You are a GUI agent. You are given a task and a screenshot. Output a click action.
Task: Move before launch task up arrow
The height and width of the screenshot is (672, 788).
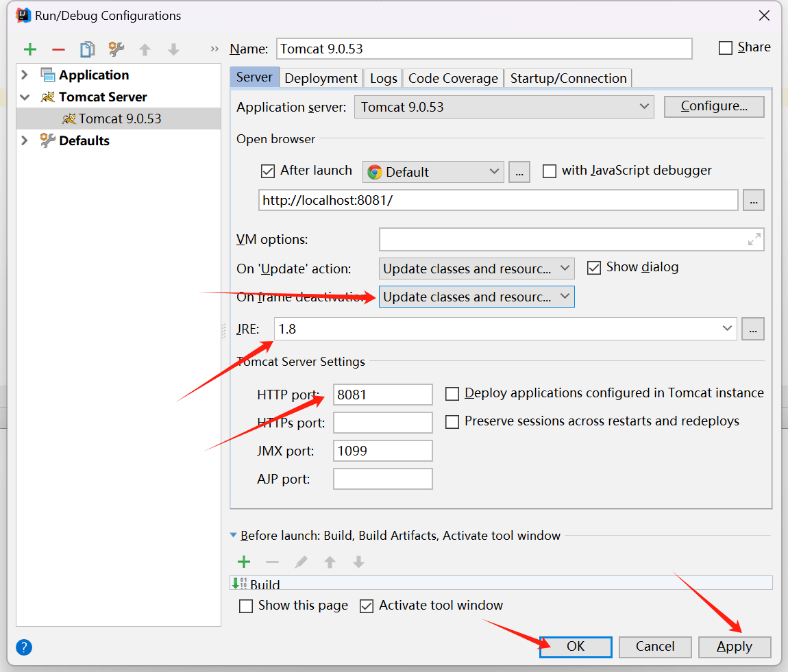click(330, 562)
